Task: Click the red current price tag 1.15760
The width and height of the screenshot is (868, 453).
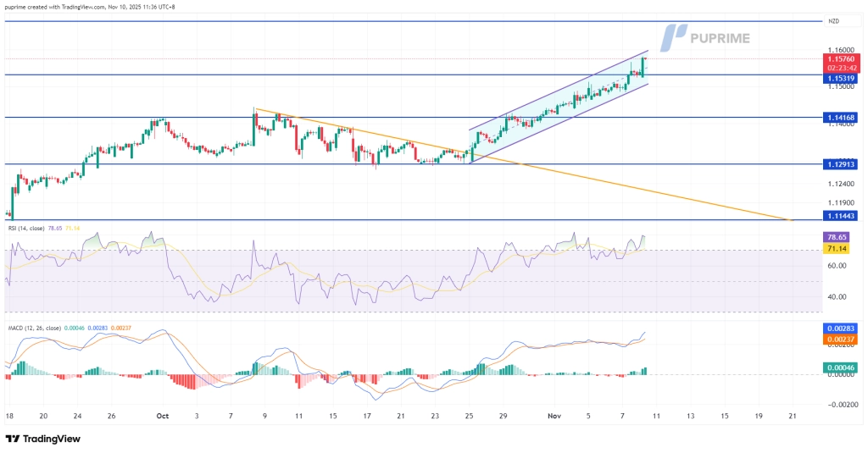Action: coord(840,59)
